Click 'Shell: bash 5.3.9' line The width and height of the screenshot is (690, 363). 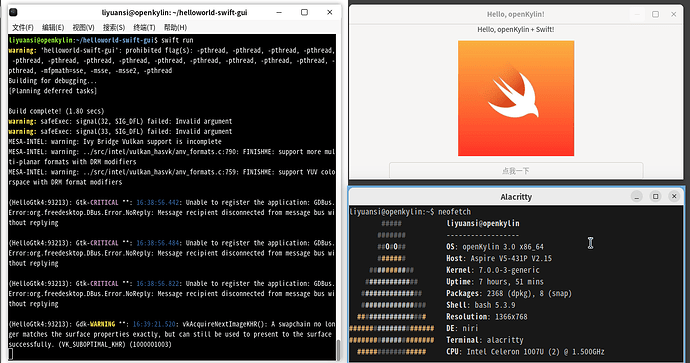[x=481, y=305]
